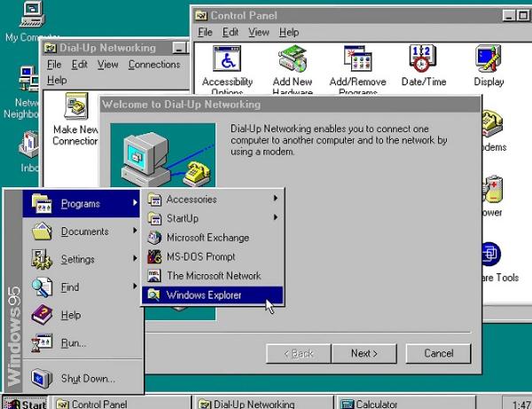
Task: Open The Microsoft Network entry
Action: pos(213,276)
